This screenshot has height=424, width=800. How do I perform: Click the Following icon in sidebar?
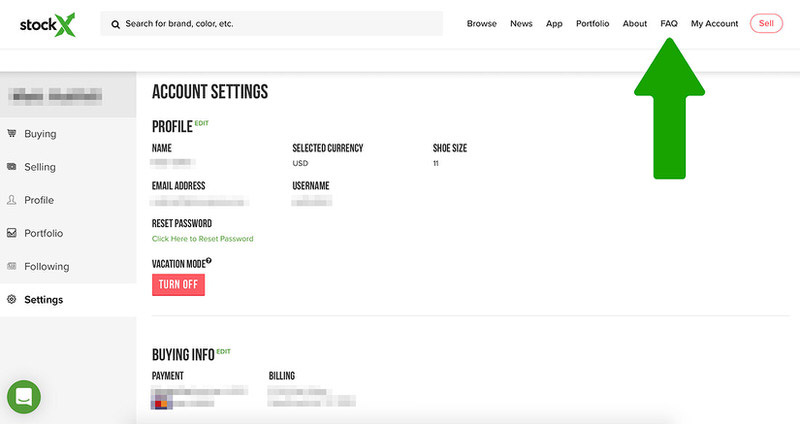(x=12, y=266)
